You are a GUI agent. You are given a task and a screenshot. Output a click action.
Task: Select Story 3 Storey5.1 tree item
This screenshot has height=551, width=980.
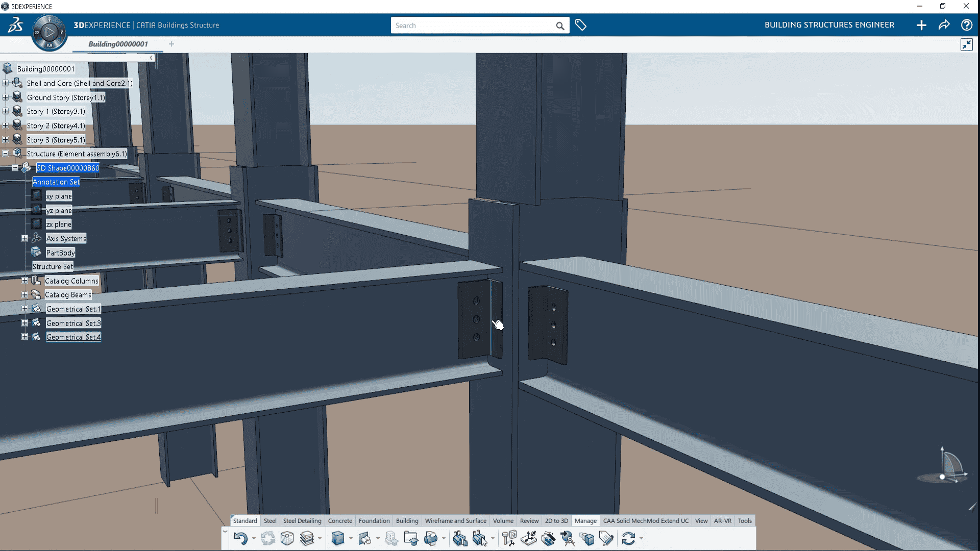pos(55,139)
